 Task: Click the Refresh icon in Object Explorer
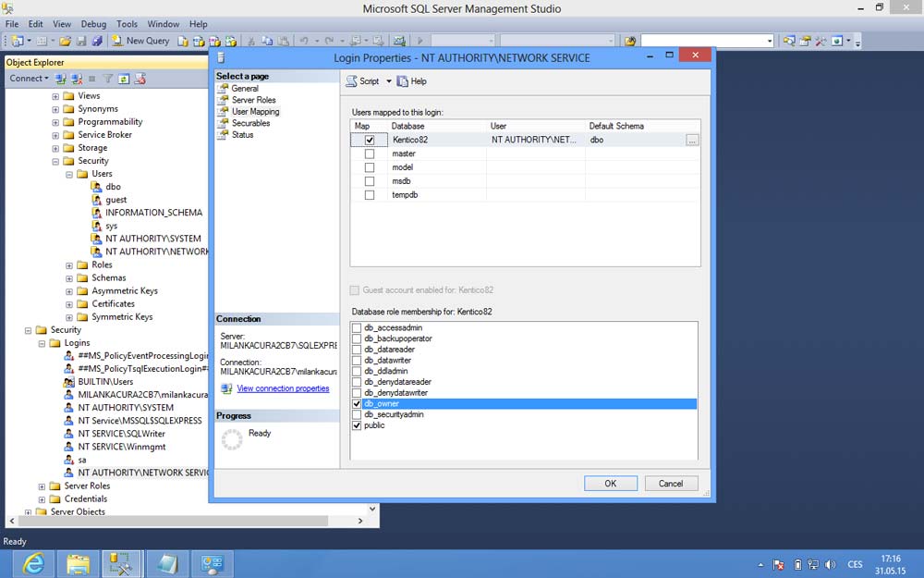(x=123, y=79)
